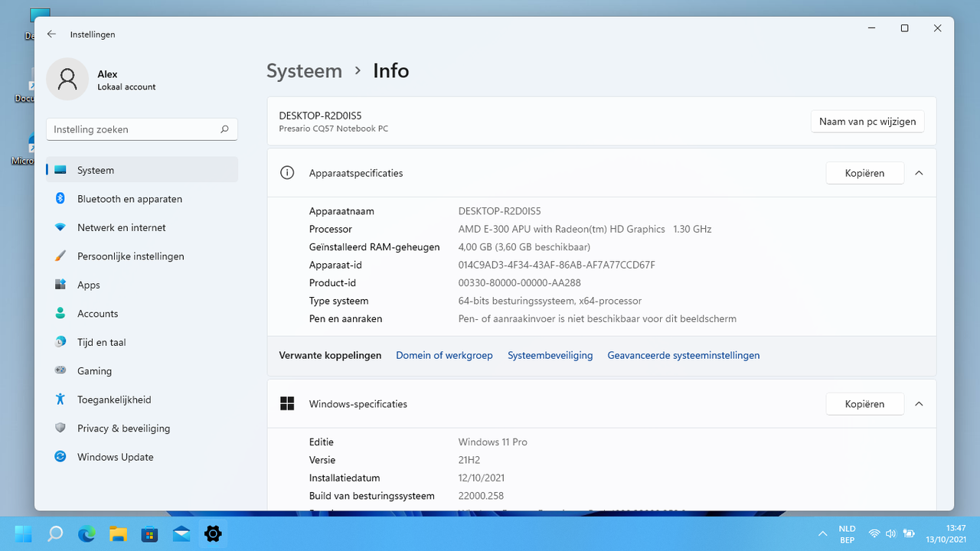Open Persoonlijke instellingen brush icon
The image size is (980, 551).
(60, 256)
